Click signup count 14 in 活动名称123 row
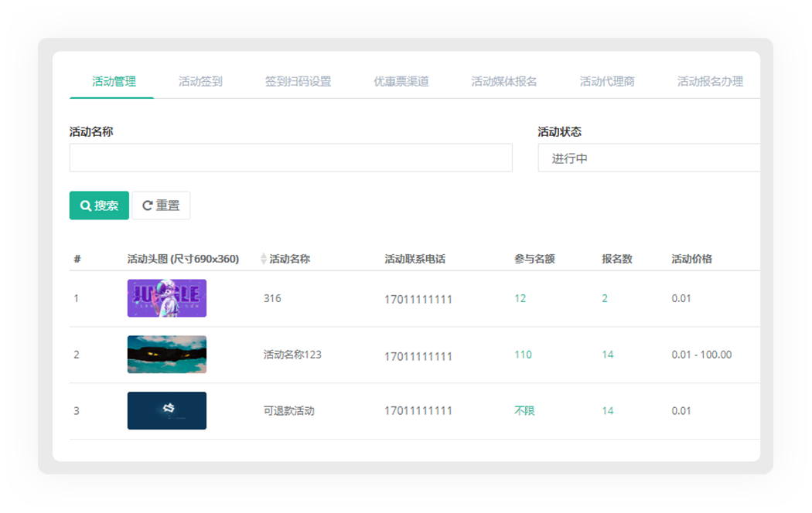Viewport: 812px width, 513px height. click(607, 355)
